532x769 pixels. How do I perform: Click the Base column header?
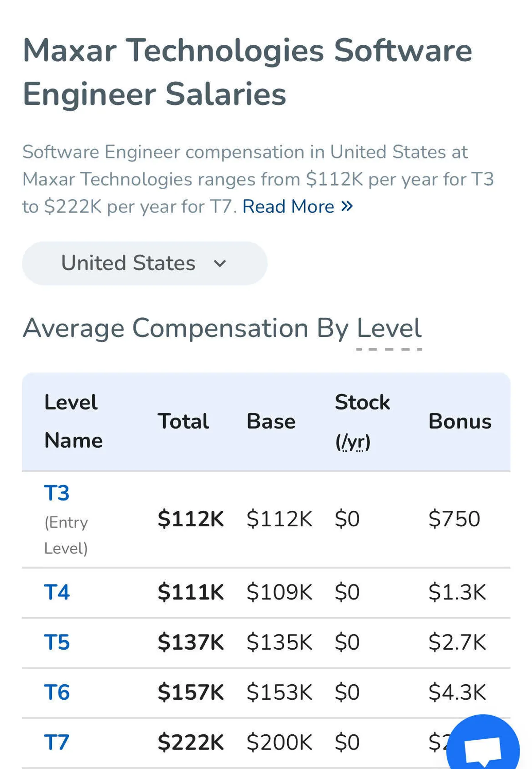pos(271,422)
